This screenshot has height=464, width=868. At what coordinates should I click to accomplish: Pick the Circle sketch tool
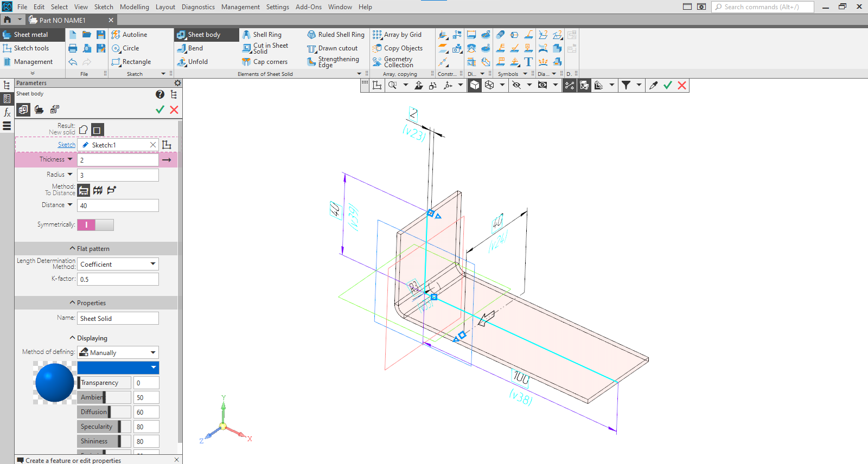(x=125, y=48)
